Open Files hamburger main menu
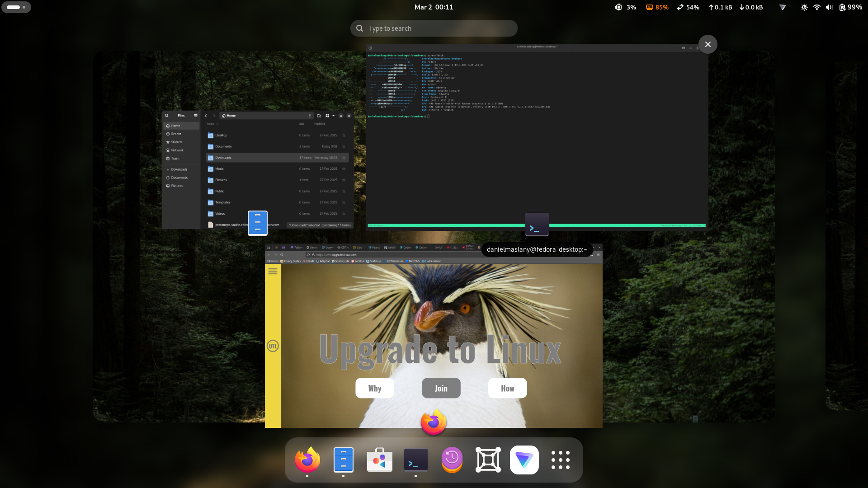This screenshot has width=868, height=488. (196, 116)
